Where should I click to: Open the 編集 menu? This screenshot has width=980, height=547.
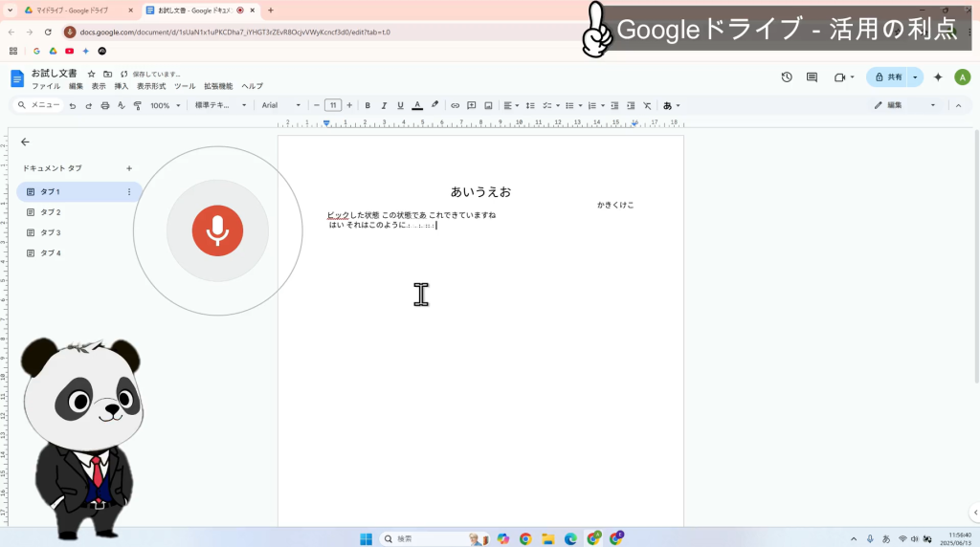tap(77, 86)
